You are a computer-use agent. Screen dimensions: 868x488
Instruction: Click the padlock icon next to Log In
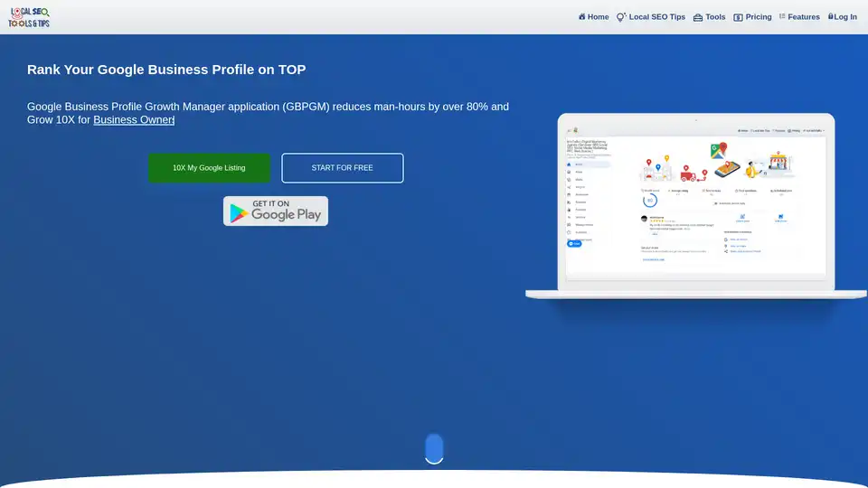pyautogui.click(x=831, y=16)
